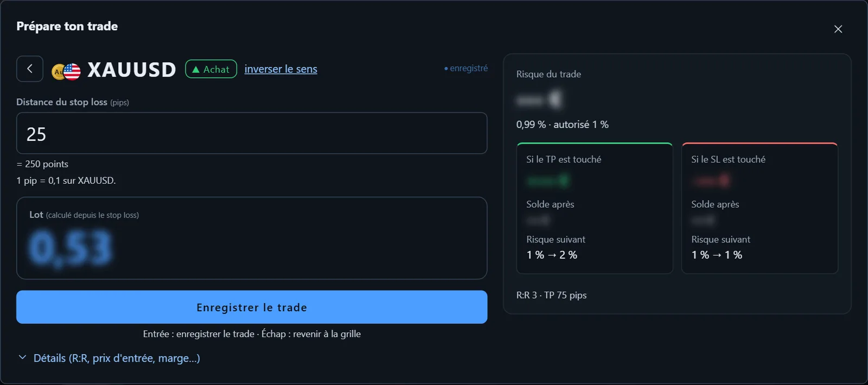Expand the Détails section chevron

(x=22, y=357)
